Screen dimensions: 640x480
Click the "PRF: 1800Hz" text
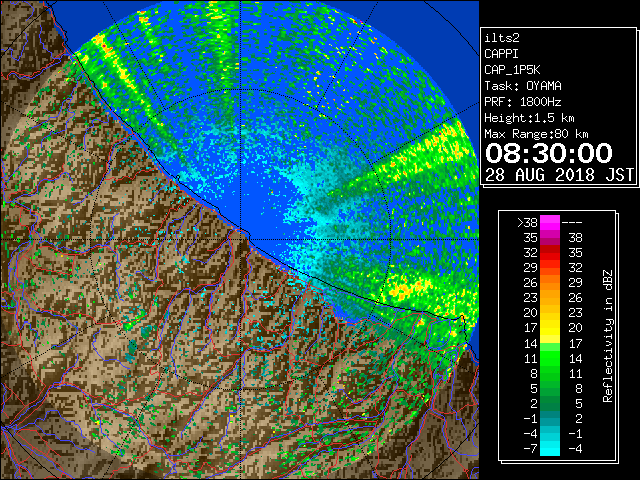point(523,102)
